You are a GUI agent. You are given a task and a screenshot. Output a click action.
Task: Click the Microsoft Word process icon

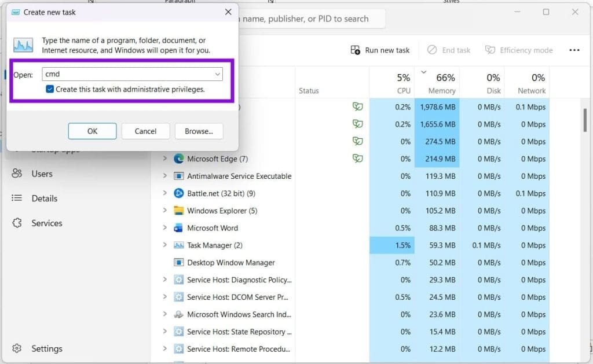[x=178, y=228]
